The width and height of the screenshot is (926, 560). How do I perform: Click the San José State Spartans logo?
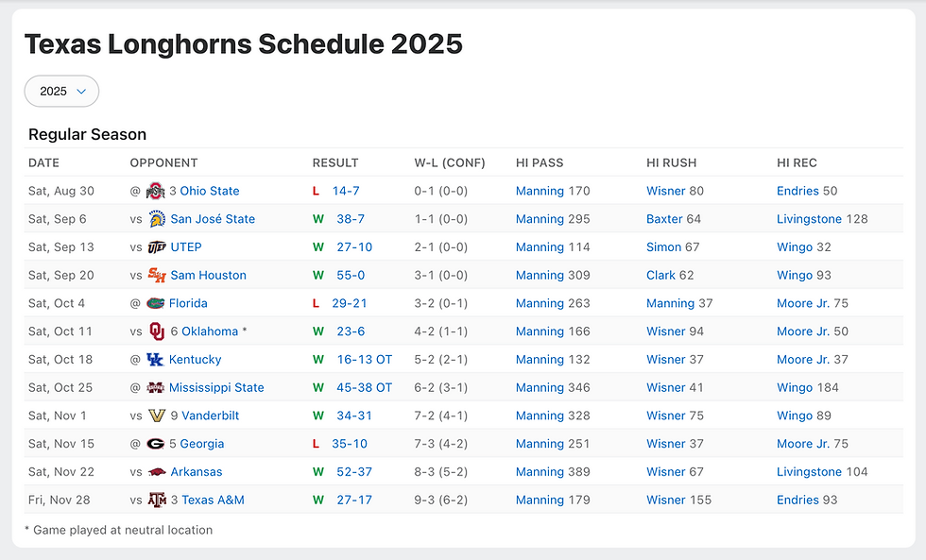[156, 219]
